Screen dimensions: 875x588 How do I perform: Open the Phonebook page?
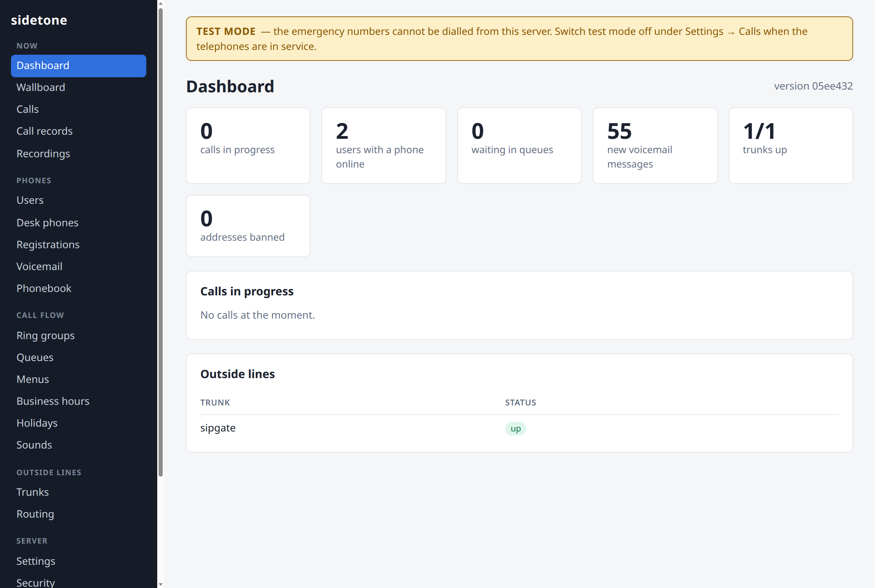pyautogui.click(x=78, y=289)
